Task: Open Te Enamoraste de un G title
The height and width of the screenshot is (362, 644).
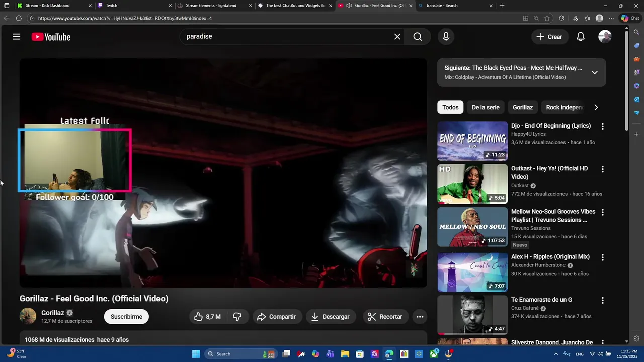Action: click(541, 300)
